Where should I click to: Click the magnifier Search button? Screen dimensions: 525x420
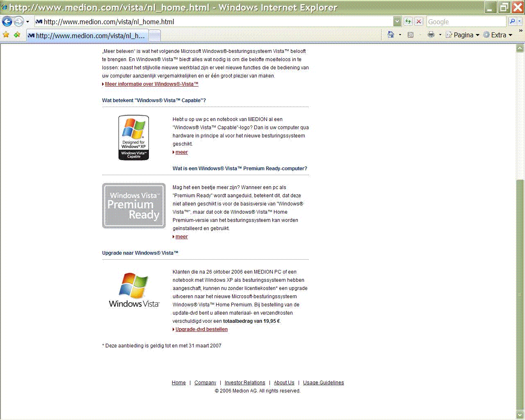(512, 21)
